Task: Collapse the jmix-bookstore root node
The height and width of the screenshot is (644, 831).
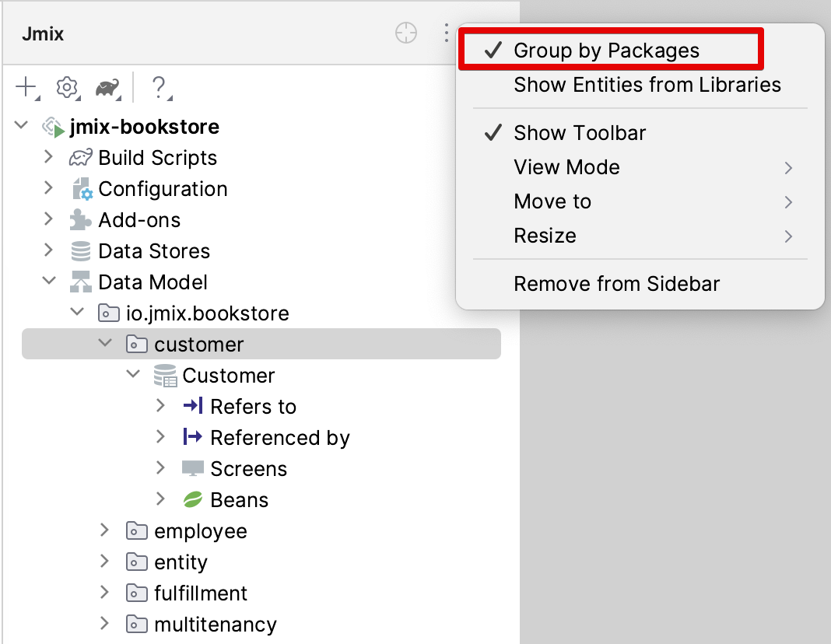Action: [x=21, y=125]
